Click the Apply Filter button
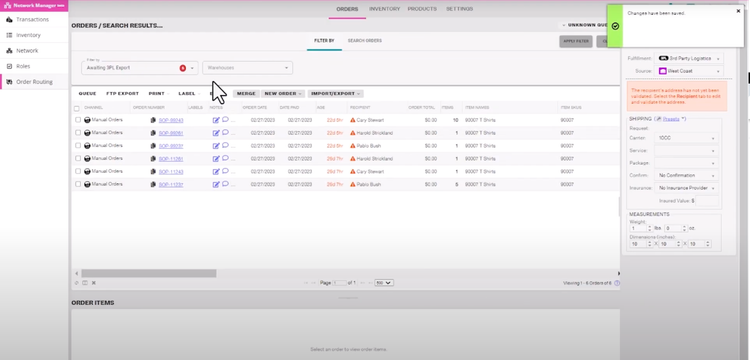The width and height of the screenshot is (750, 360). coord(576,42)
